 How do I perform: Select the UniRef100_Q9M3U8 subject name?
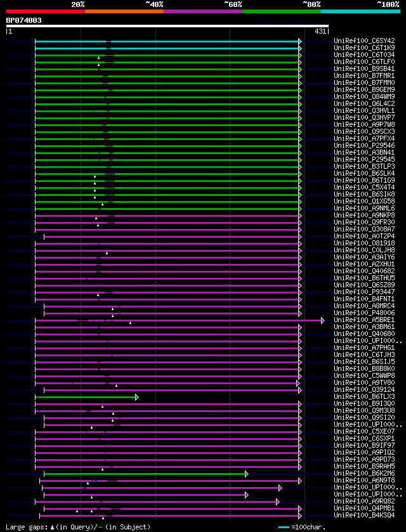point(364,410)
